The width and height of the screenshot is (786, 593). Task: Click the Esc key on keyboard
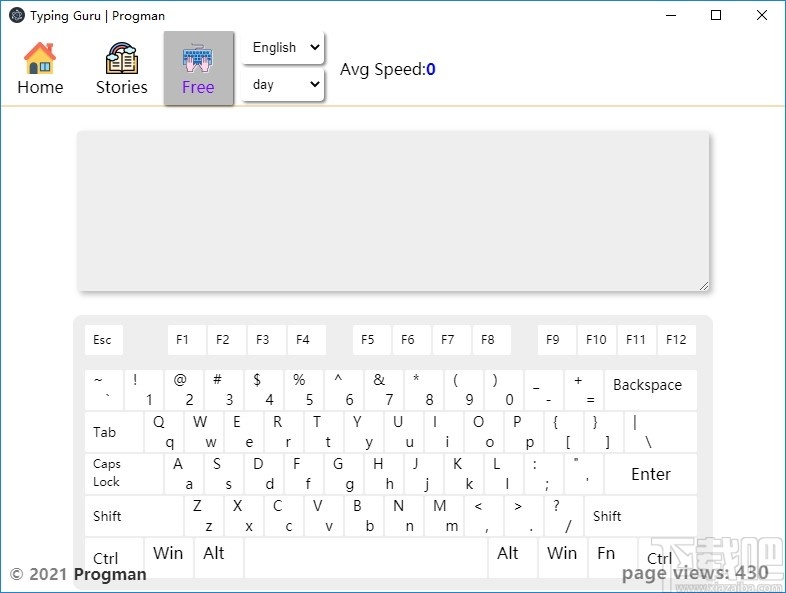click(104, 340)
